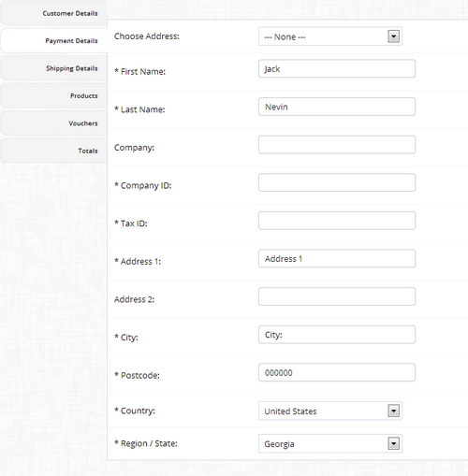This screenshot has height=476, width=468.
Task: Click the "Address 2:" label
Action: 134,299
